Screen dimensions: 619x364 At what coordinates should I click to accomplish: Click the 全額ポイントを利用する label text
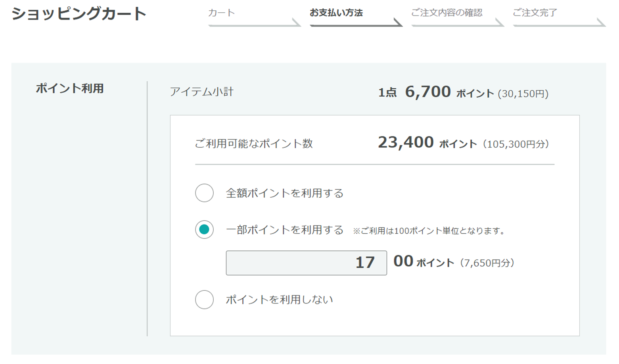[x=284, y=193]
